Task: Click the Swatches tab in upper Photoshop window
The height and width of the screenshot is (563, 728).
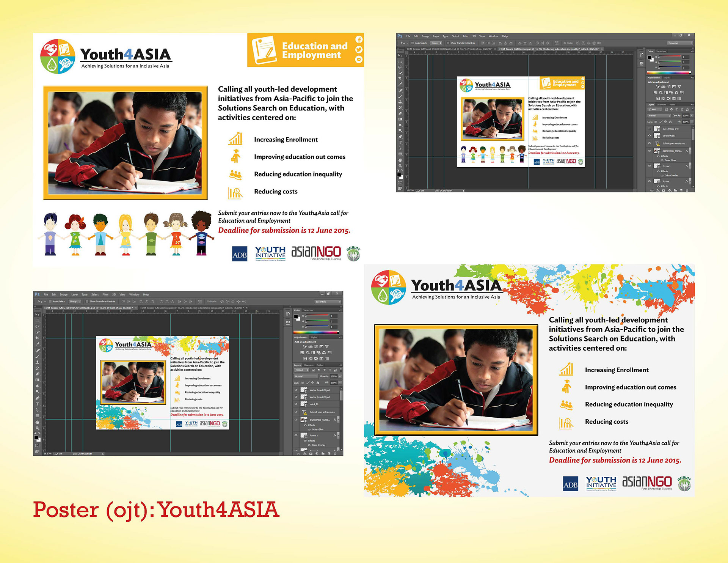Action: tap(661, 51)
